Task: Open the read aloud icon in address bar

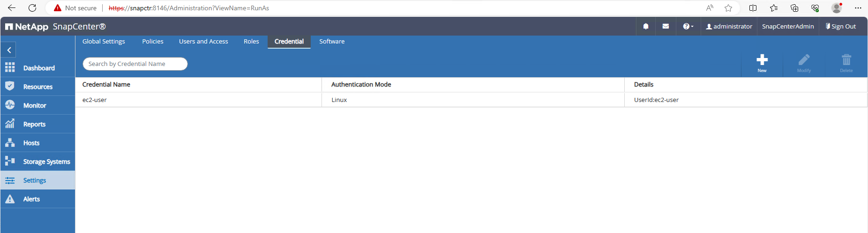Action: tap(710, 8)
